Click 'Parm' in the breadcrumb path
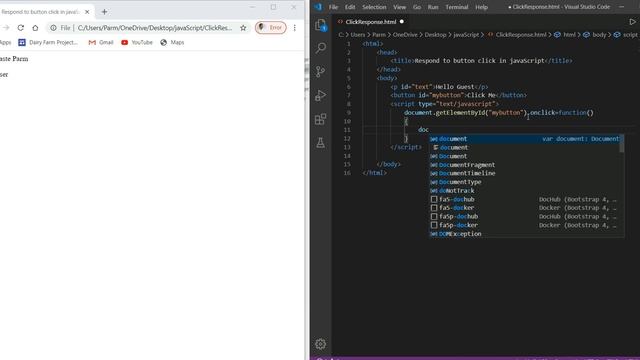 click(x=379, y=35)
